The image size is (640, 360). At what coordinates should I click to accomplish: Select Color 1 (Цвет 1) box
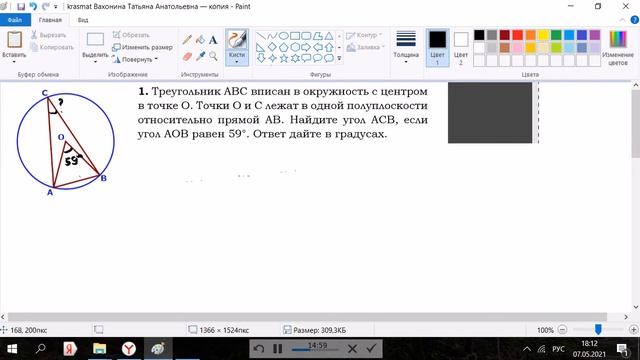click(438, 47)
